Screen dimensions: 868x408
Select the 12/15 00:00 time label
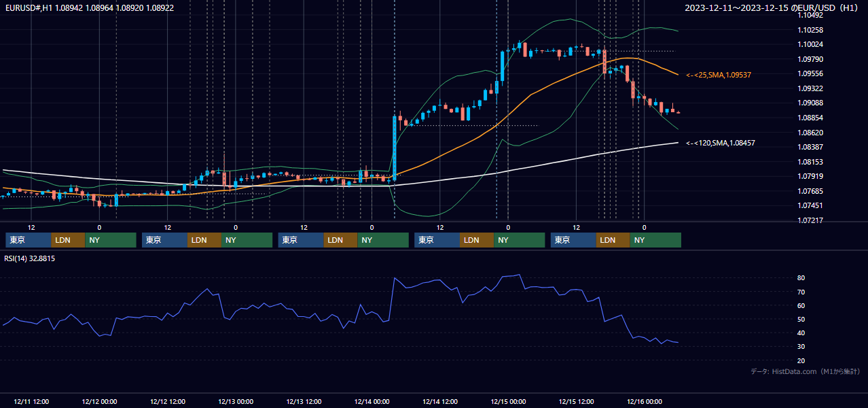click(x=508, y=401)
